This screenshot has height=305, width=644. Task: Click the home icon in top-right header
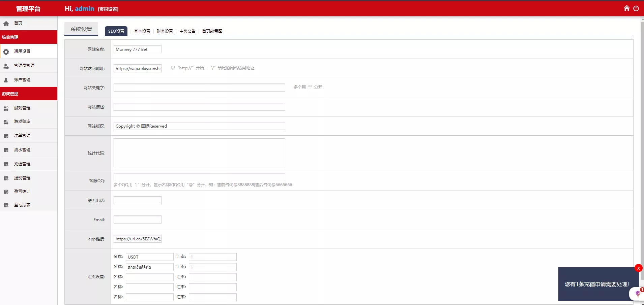click(x=626, y=8)
